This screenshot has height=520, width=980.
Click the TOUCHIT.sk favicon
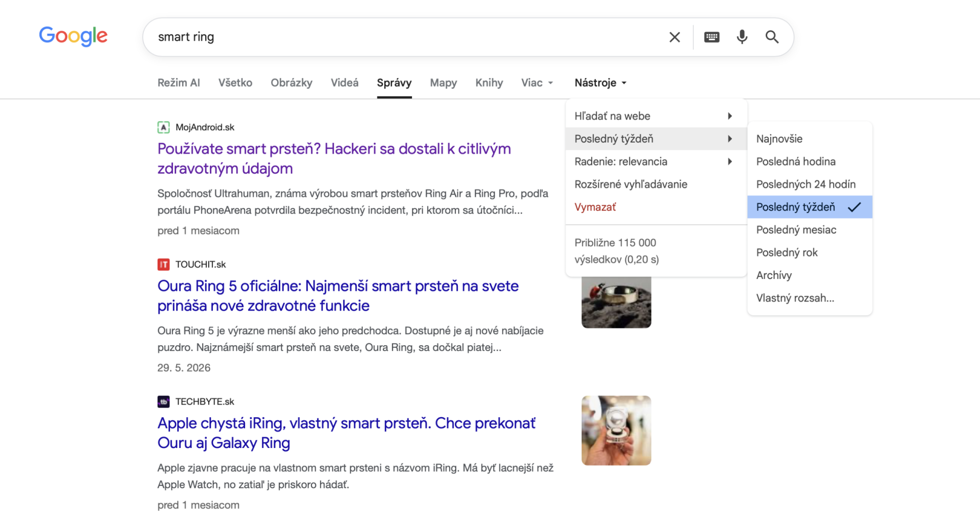pos(163,264)
